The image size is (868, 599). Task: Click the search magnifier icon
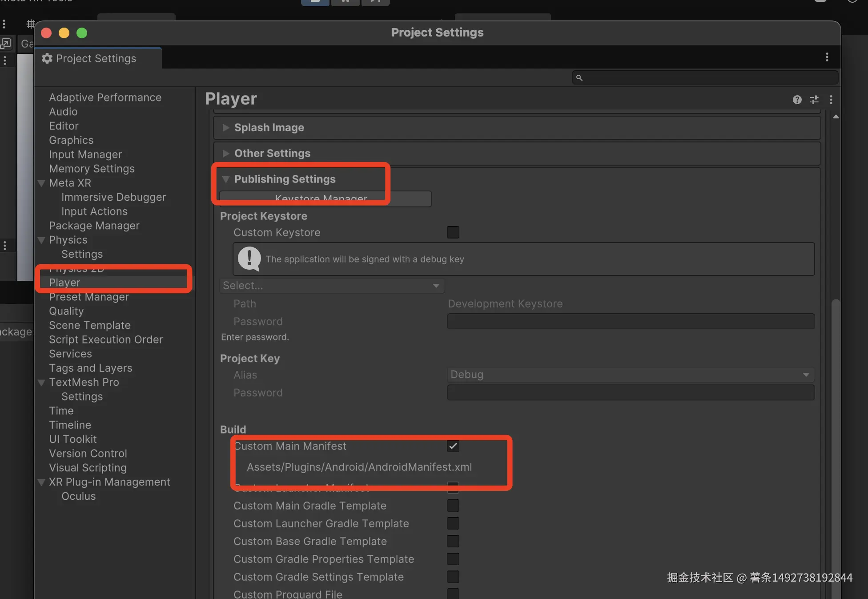(x=579, y=78)
